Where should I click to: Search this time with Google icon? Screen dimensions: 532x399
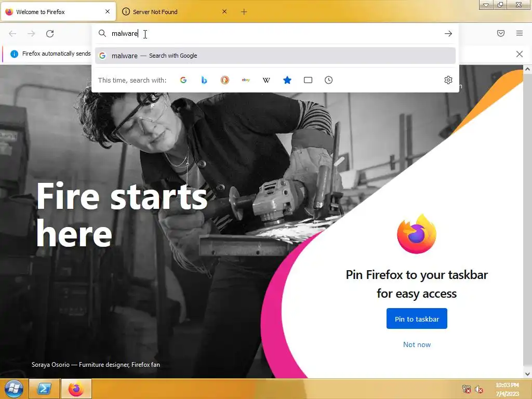pyautogui.click(x=183, y=80)
